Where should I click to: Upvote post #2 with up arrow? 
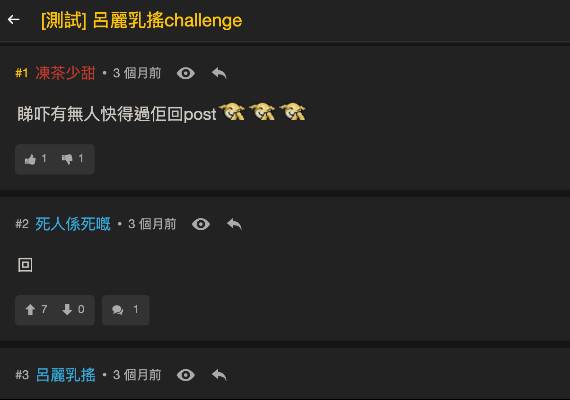36,310
